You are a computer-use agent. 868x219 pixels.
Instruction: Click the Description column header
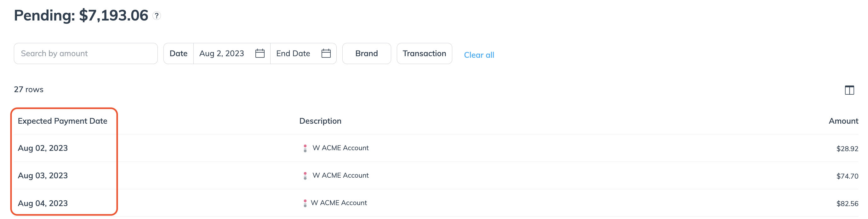click(x=320, y=121)
